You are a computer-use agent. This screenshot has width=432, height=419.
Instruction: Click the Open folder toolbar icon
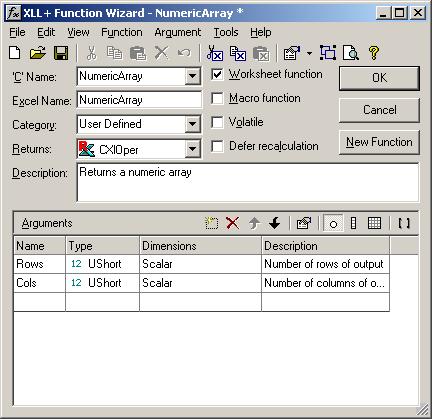tap(38, 53)
